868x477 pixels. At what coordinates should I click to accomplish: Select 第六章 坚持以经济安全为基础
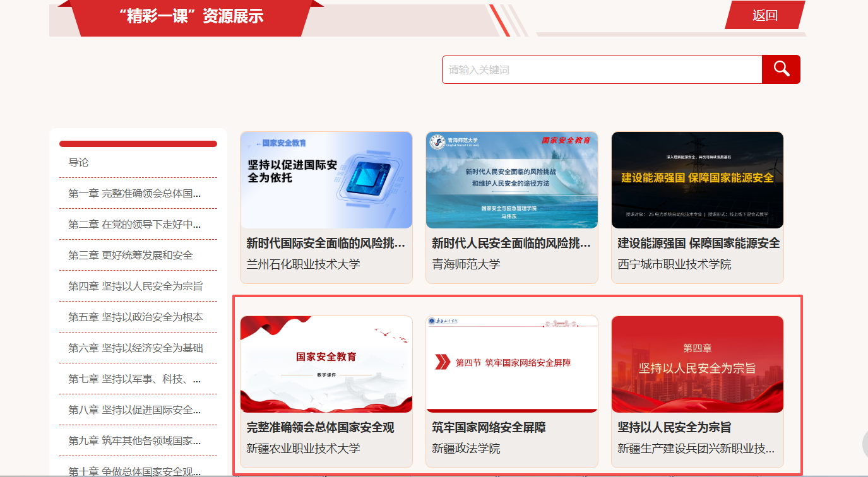click(x=136, y=348)
